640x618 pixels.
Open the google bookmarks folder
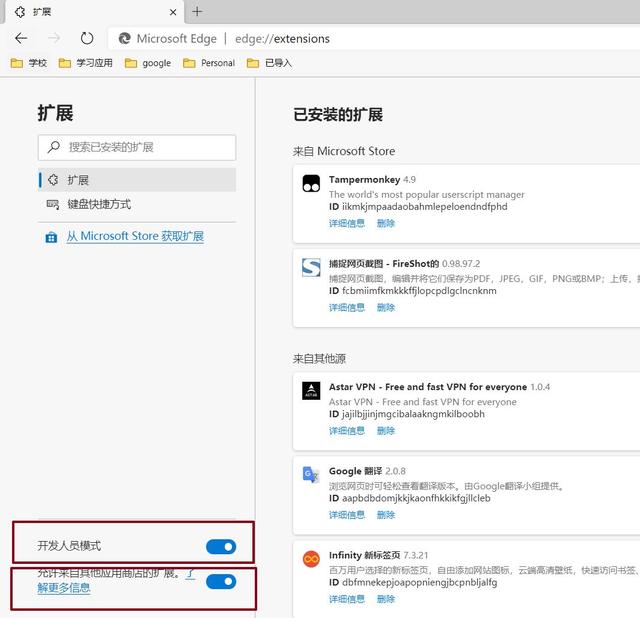coord(148,63)
